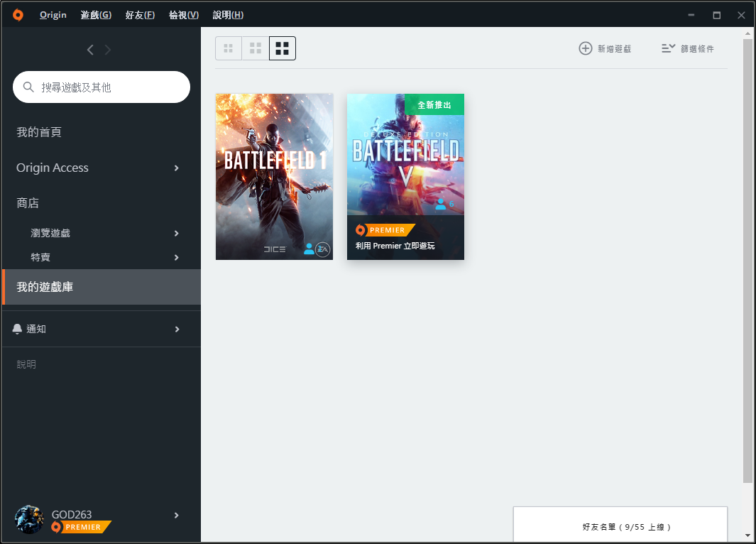Click the vertical scrollbar thumb
Screen dimensions: 756x544
(x=747, y=261)
